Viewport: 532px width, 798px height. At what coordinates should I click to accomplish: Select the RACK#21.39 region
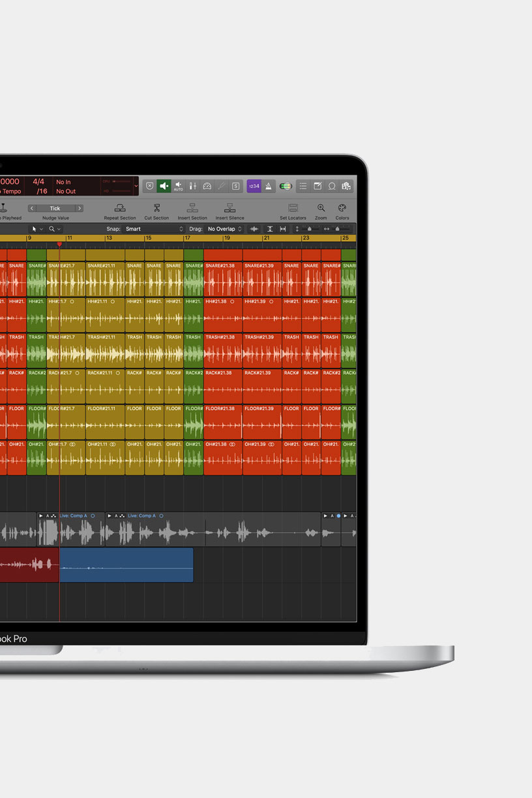pyautogui.click(x=263, y=386)
